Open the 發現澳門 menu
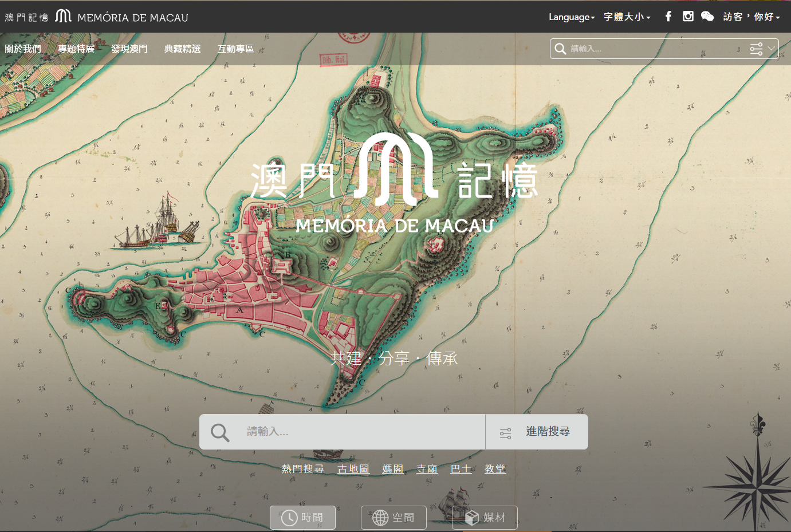The image size is (791, 532). click(x=129, y=49)
